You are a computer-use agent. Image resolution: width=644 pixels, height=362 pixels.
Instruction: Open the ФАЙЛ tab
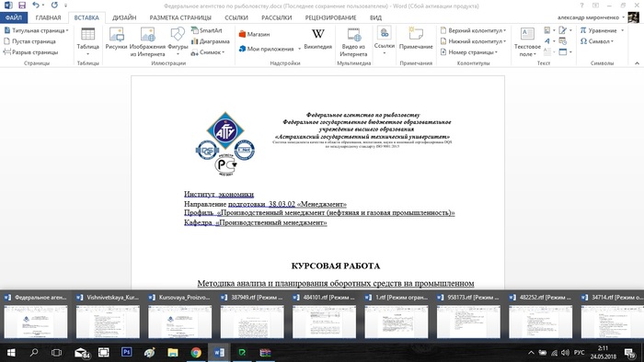coord(14,17)
